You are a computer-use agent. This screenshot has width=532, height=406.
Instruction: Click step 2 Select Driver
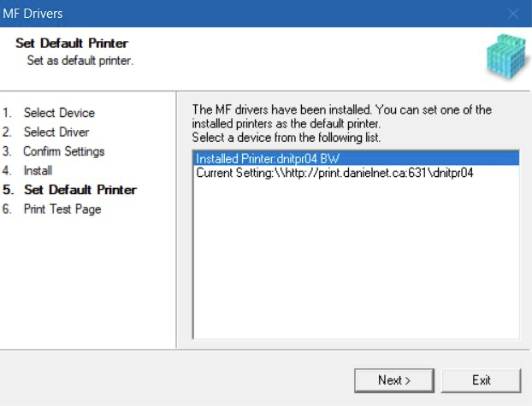[x=56, y=132]
